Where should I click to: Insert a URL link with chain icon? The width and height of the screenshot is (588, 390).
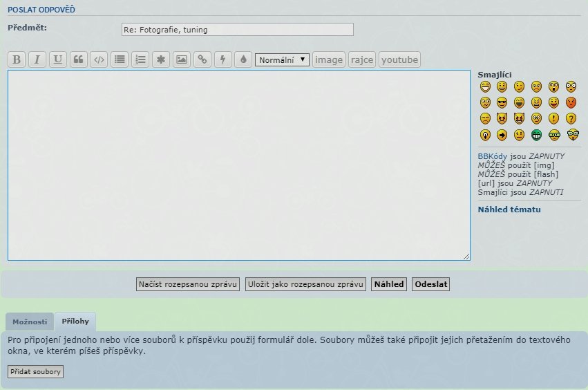click(202, 59)
